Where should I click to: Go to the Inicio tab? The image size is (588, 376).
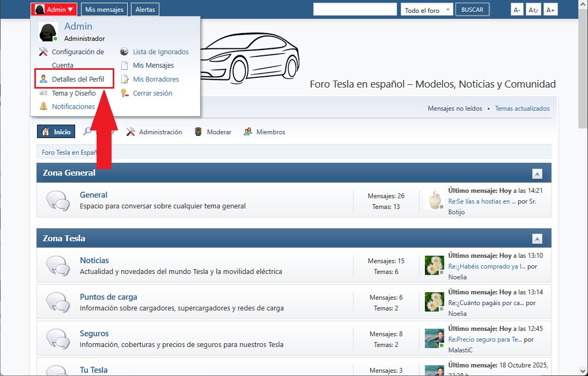(x=56, y=132)
